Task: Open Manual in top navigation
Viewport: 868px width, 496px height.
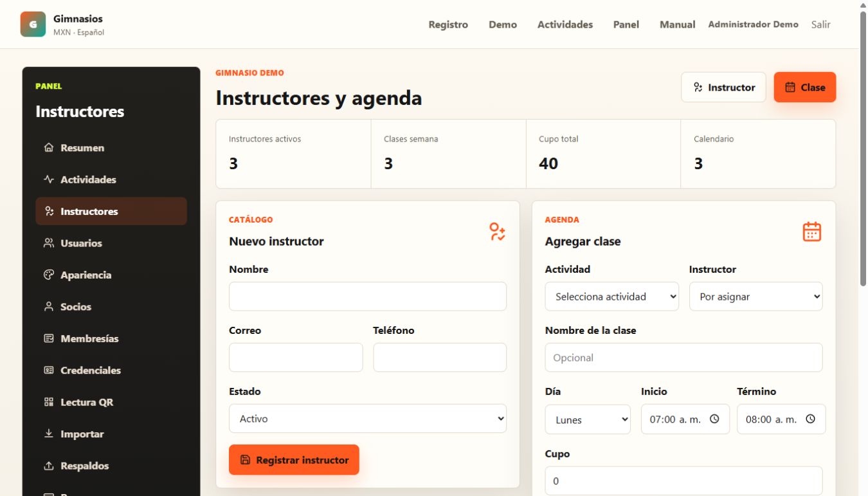Action: (678, 24)
